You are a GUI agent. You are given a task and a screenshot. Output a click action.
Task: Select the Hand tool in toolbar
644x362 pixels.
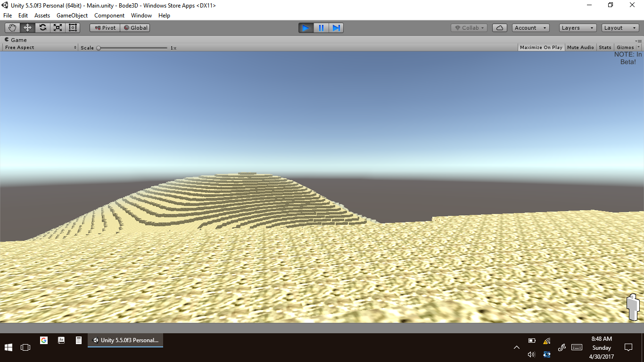pos(12,28)
